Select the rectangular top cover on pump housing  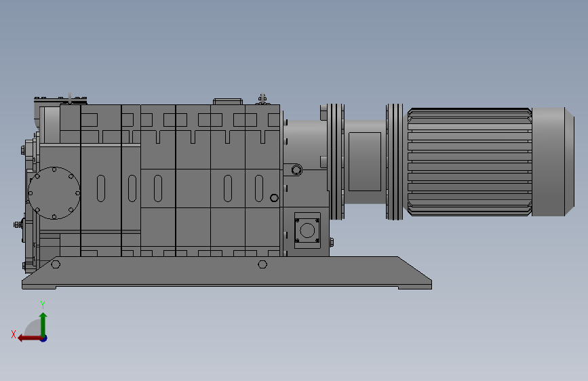228,102
